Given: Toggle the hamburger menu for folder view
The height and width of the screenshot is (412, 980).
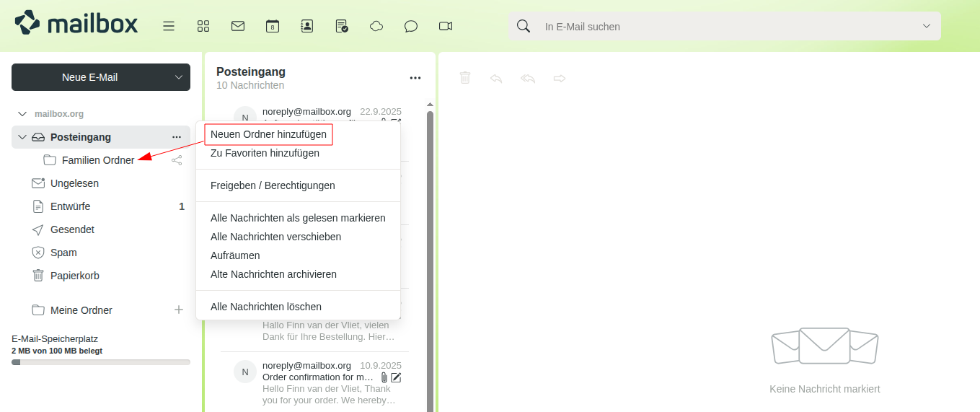Looking at the screenshot, I should pyautogui.click(x=169, y=26).
